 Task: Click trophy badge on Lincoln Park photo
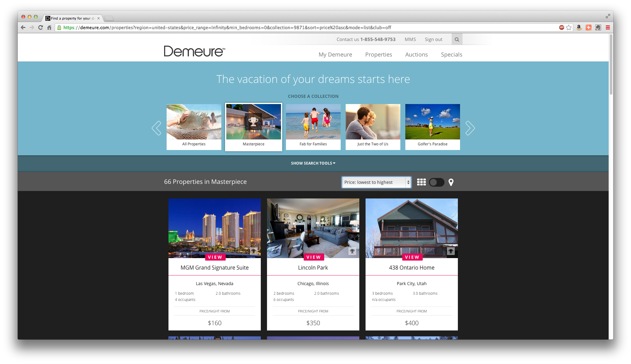click(352, 251)
